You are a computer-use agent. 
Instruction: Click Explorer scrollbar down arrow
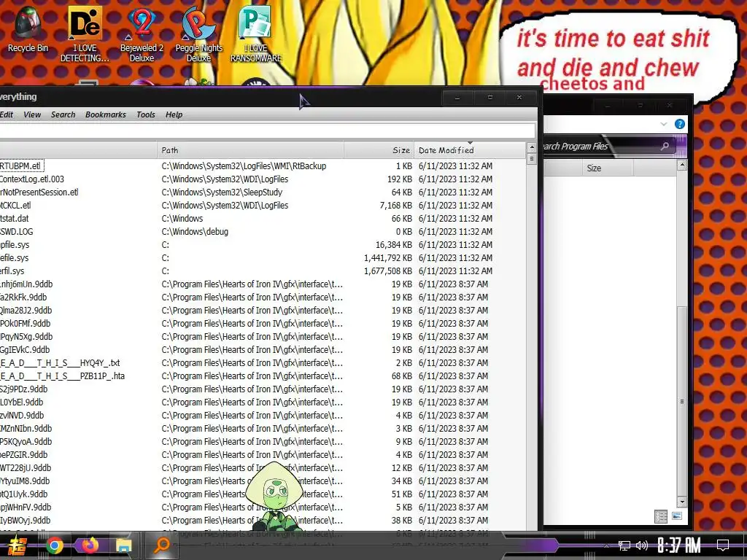tap(682, 502)
